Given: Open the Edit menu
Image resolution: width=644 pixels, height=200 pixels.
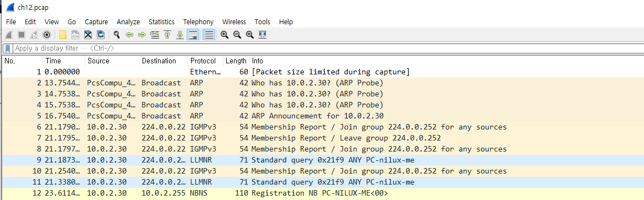Looking at the screenshot, I should pos(30,22).
